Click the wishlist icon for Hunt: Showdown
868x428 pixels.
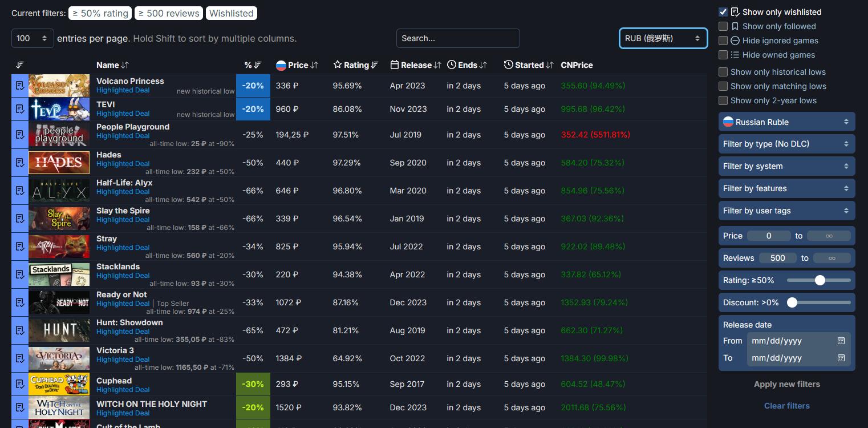pyautogui.click(x=20, y=330)
